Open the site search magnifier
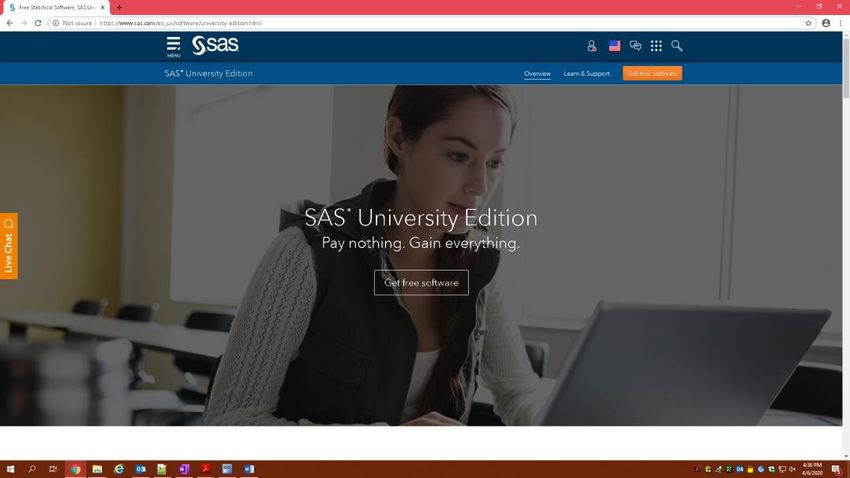 pos(677,46)
